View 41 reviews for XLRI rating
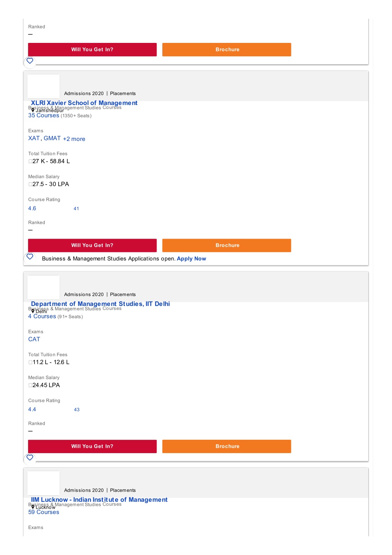This screenshot has height=555, width=392. click(x=76, y=209)
